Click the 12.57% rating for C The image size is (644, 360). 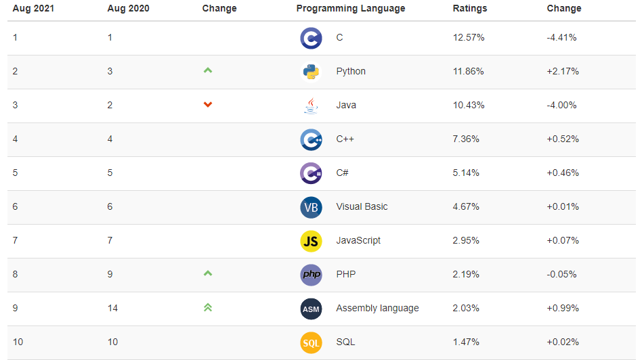coord(469,38)
